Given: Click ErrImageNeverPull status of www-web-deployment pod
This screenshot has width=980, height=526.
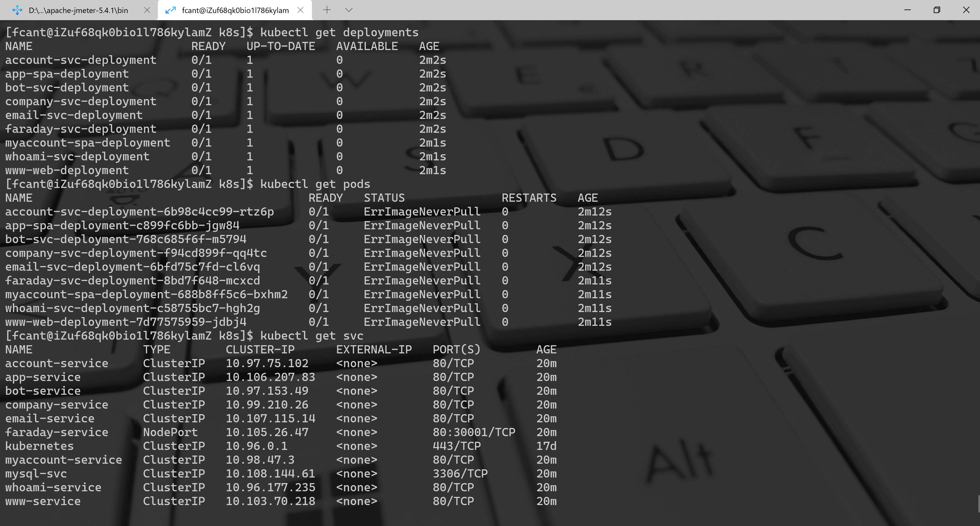Looking at the screenshot, I should [x=422, y=322].
